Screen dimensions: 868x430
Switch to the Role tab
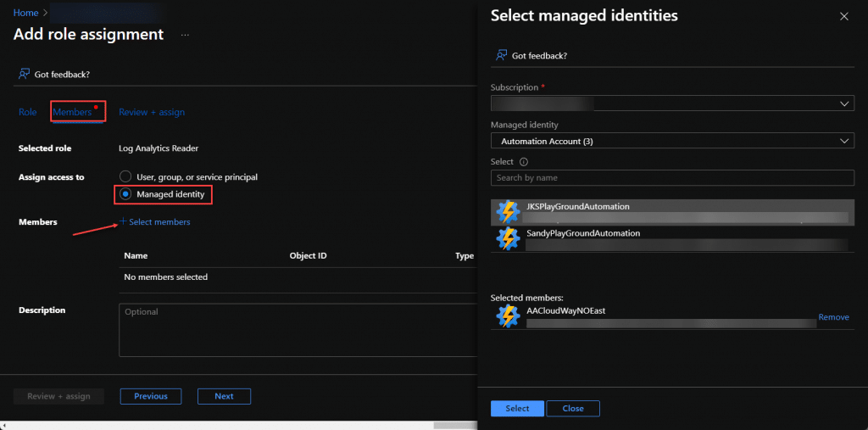click(28, 112)
